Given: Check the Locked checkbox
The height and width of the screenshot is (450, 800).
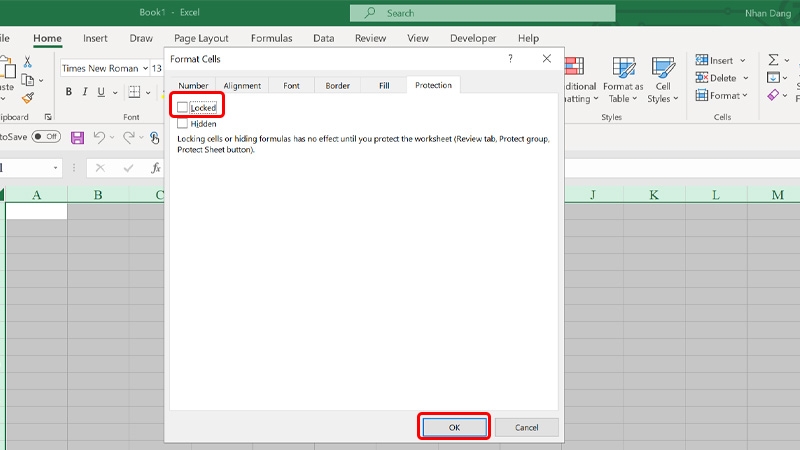Looking at the screenshot, I should 182,107.
